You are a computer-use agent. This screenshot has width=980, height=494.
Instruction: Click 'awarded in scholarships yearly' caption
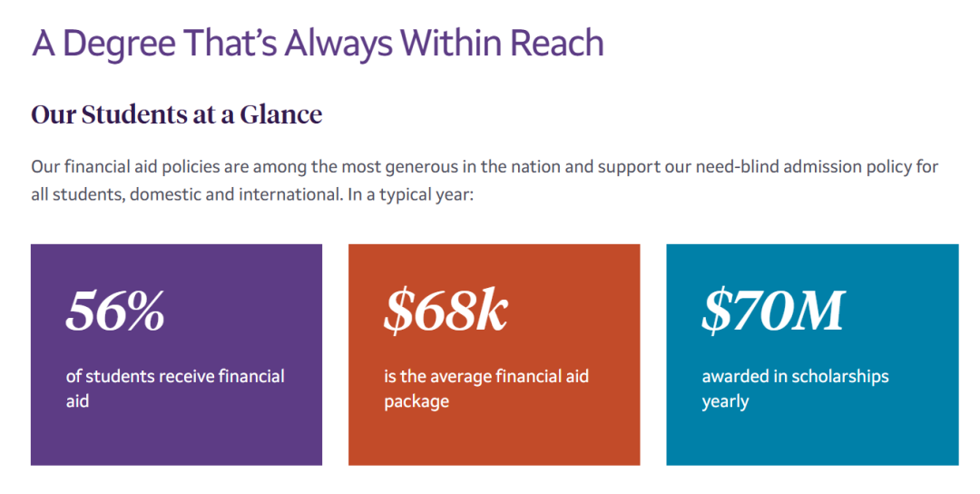point(795,389)
